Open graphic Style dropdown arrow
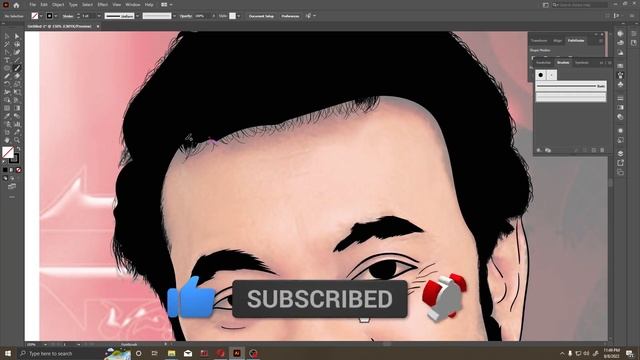This screenshot has height=360, width=640. point(238,16)
